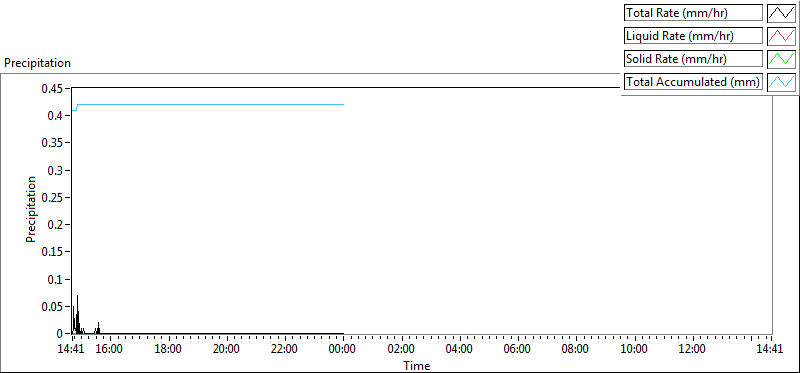This screenshot has height=373, width=800.
Task: Click the 0.1 y-axis value
Action: point(55,280)
